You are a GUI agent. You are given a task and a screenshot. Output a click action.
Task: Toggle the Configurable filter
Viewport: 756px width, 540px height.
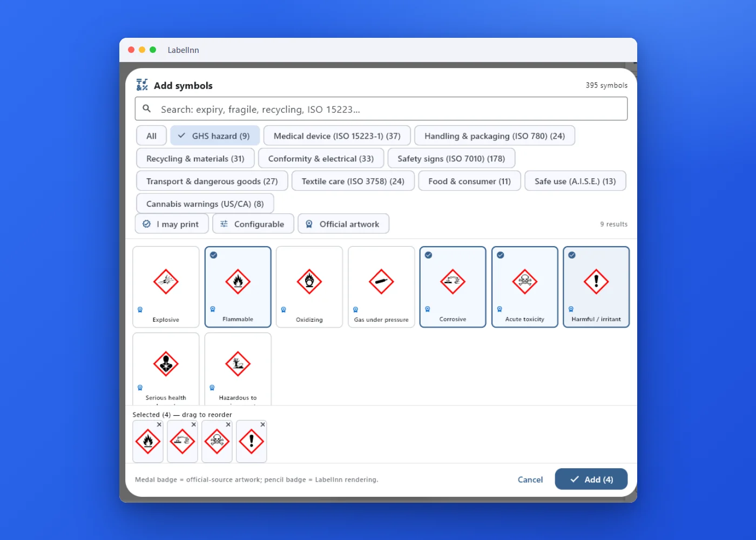click(x=253, y=224)
